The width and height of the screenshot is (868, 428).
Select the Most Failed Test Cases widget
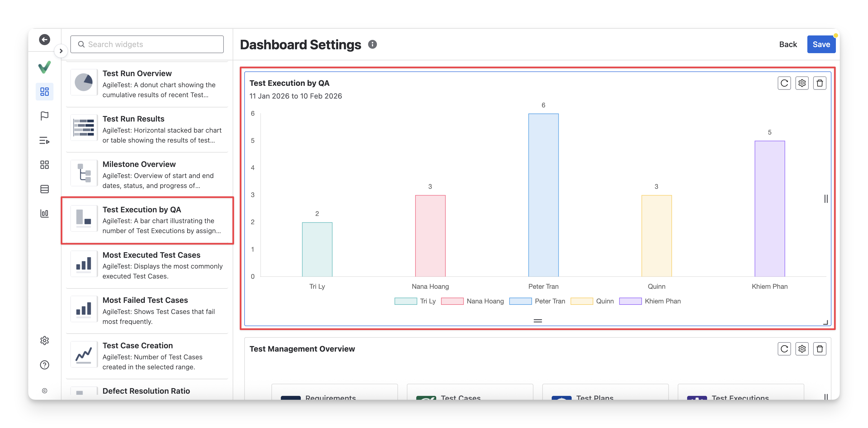pos(147,310)
